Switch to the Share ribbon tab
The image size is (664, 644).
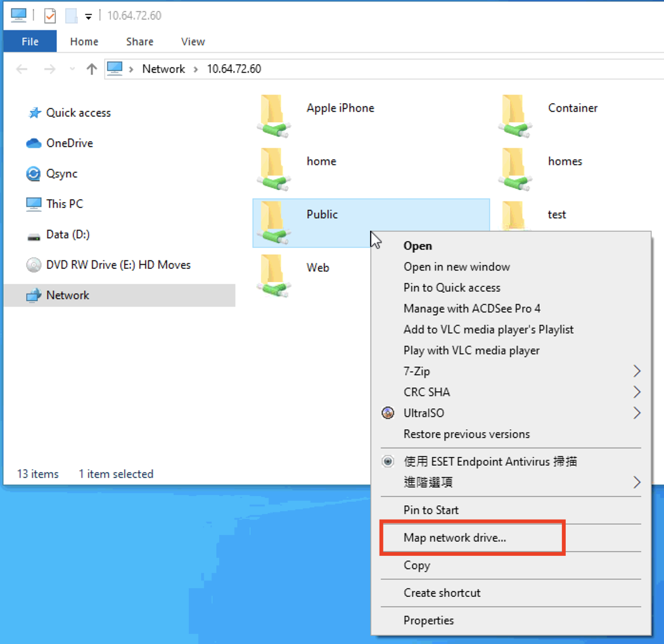(139, 42)
